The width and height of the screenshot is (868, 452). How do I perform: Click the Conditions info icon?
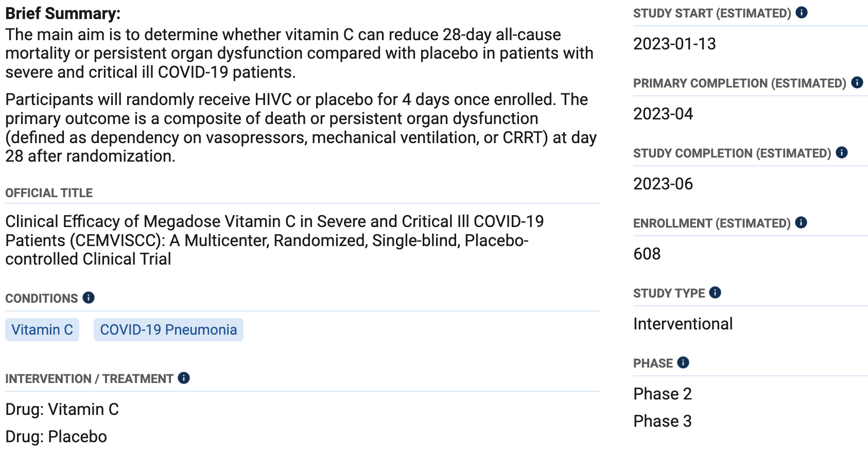[x=89, y=298]
